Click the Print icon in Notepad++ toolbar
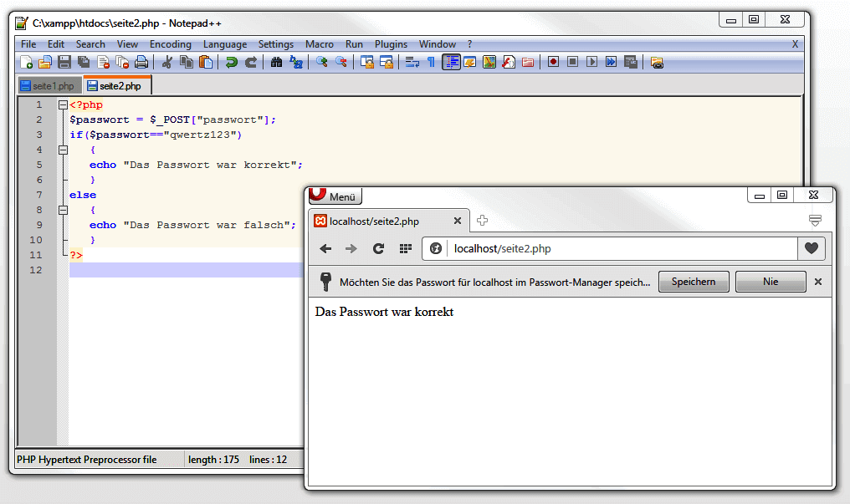 click(141, 62)
